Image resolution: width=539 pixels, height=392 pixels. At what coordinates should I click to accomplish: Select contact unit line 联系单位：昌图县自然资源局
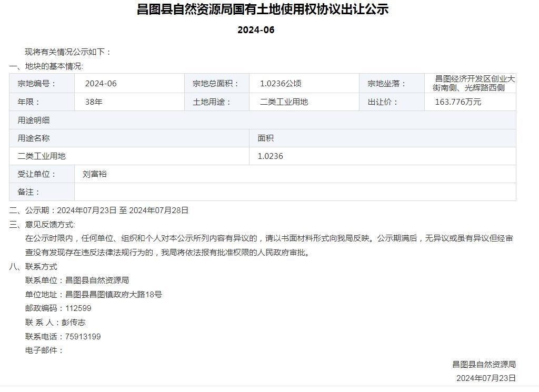[x=77, y=280]
